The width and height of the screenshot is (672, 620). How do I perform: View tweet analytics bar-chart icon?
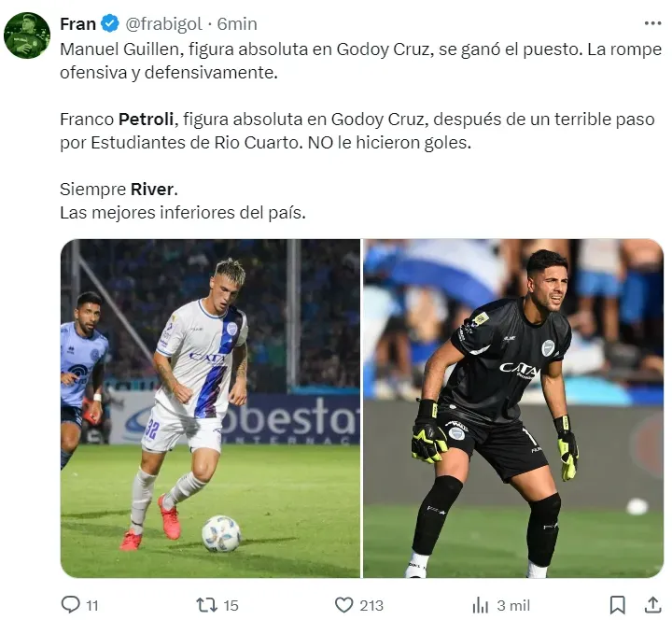[x=480, y=604]
